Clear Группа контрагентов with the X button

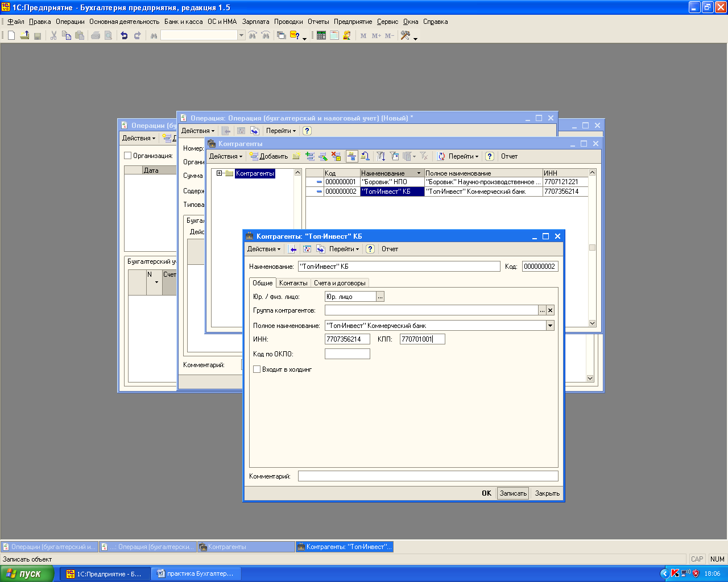(550, 310)
